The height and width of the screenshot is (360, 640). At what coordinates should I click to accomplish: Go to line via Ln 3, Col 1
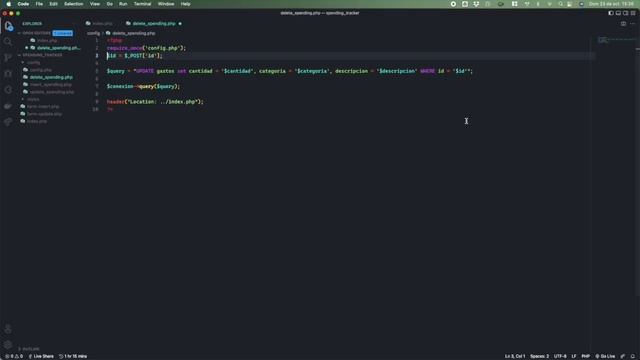pyautogui.click(x=515, y=356)
